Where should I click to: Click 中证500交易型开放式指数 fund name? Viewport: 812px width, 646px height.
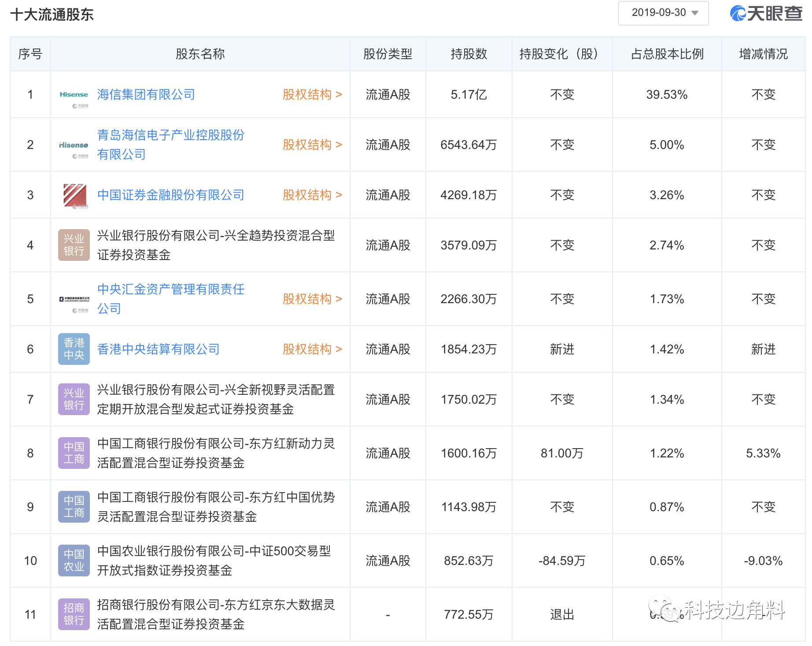pyautogui.click(x=214, y=561)
